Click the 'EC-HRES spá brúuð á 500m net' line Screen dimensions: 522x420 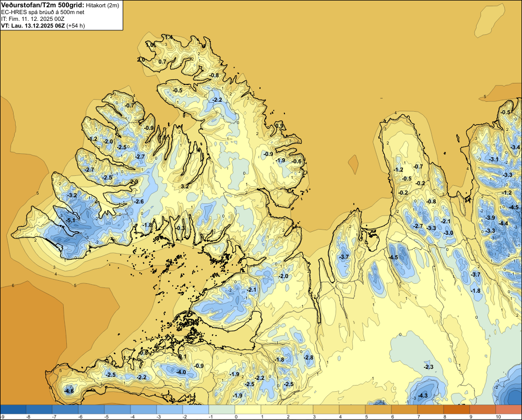(43, 12)
